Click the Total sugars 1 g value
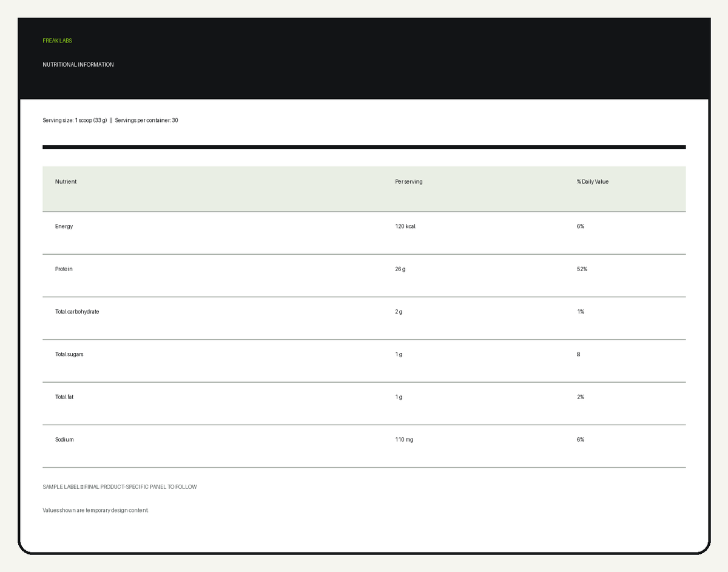Viewport: 728px width, 572px height. point(399,354)
